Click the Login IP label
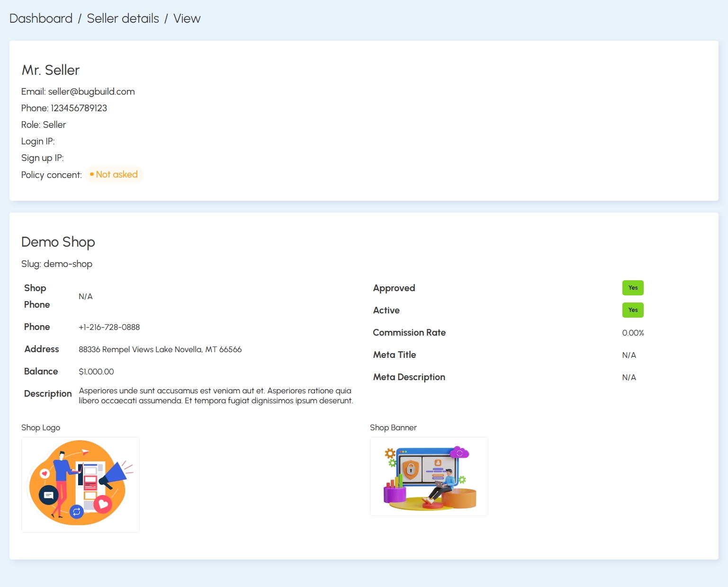Image resolution: width=728 pixels, height=587 pixels. point(38,141)
